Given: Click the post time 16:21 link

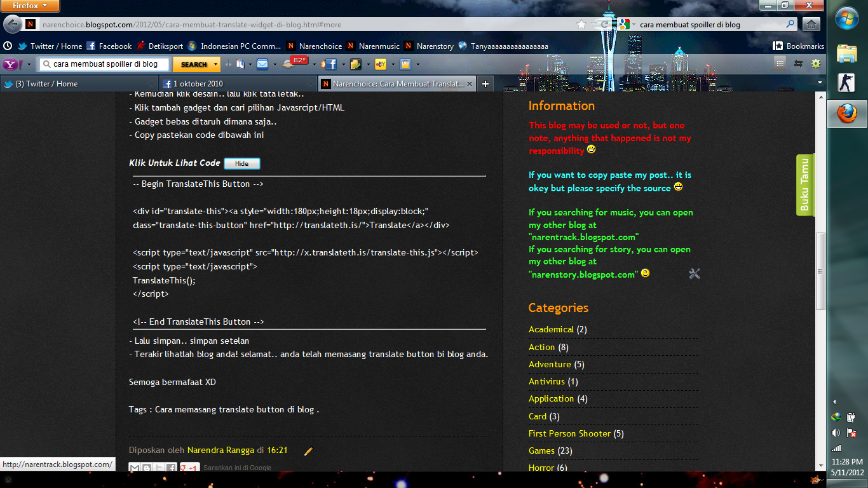Looking at the screenshot, I should (277, 450).
